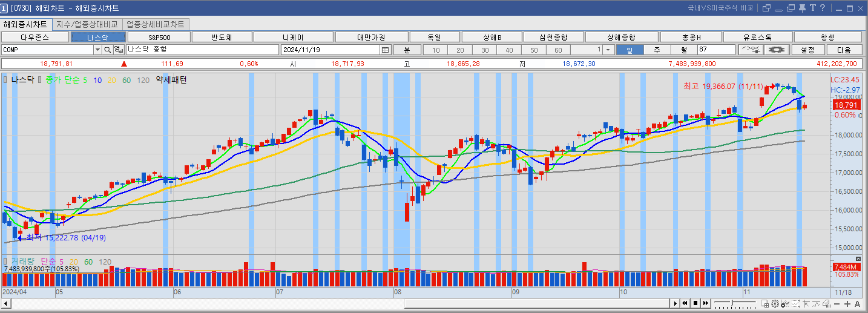Select the 유로스톡 index button
This screenshot has width=868, height=313.
[x=757, y=37]
